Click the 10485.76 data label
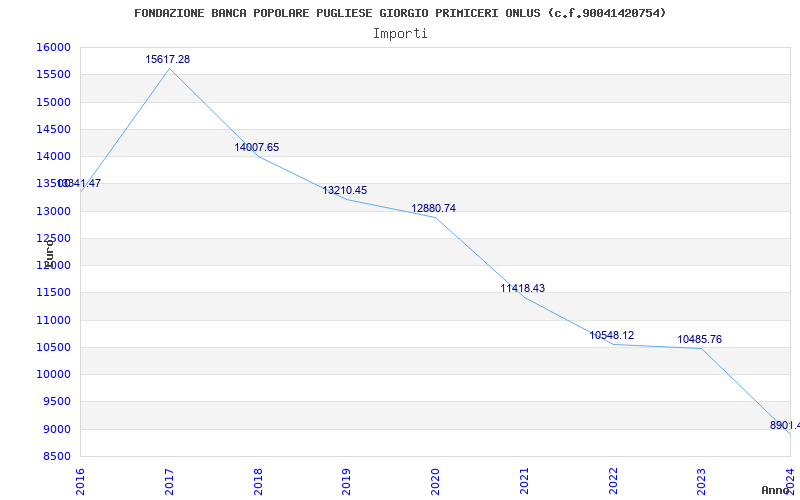The width and height of the screenshot is (800, 500). tap(699, 339)
